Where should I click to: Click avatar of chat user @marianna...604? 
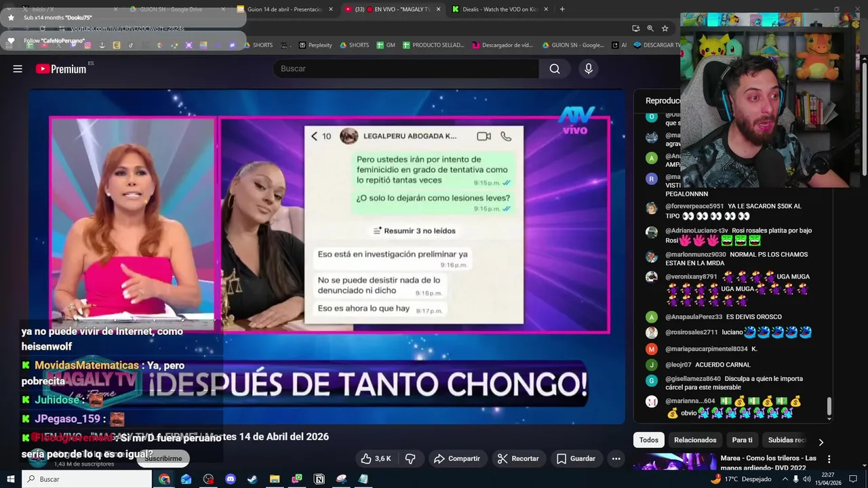click(x=652, y=401)
